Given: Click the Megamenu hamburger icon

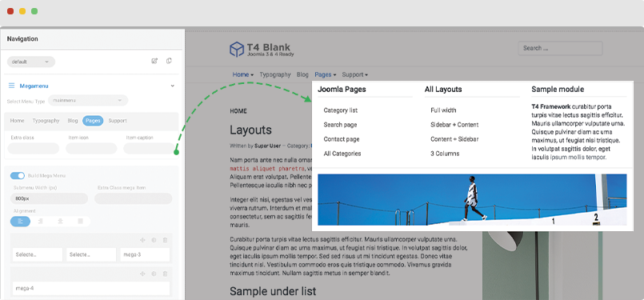Looking at the screenshot, I should (x=11, y=86).
